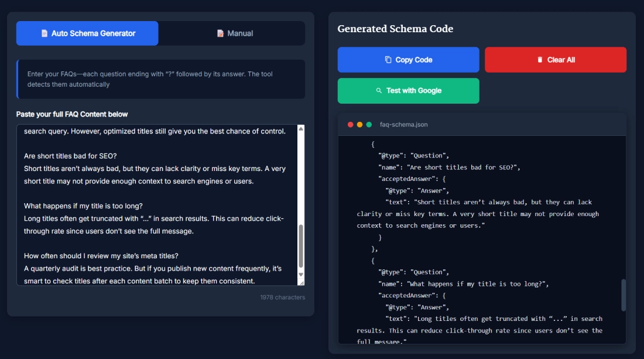Click the Test with Google button
Viewport: 644px width, 359px height.
coord(408,90)
